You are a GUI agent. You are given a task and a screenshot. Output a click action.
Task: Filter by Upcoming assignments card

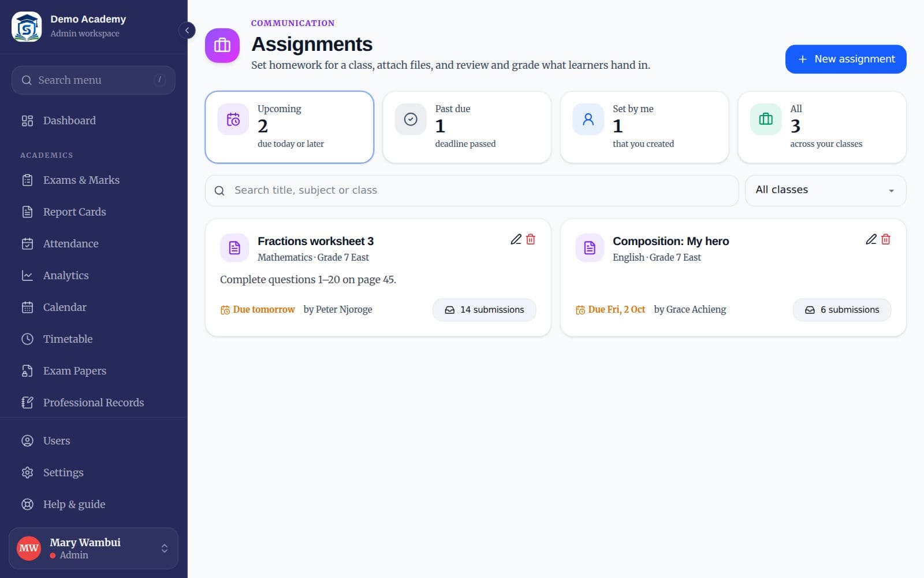tap(289, 127)
